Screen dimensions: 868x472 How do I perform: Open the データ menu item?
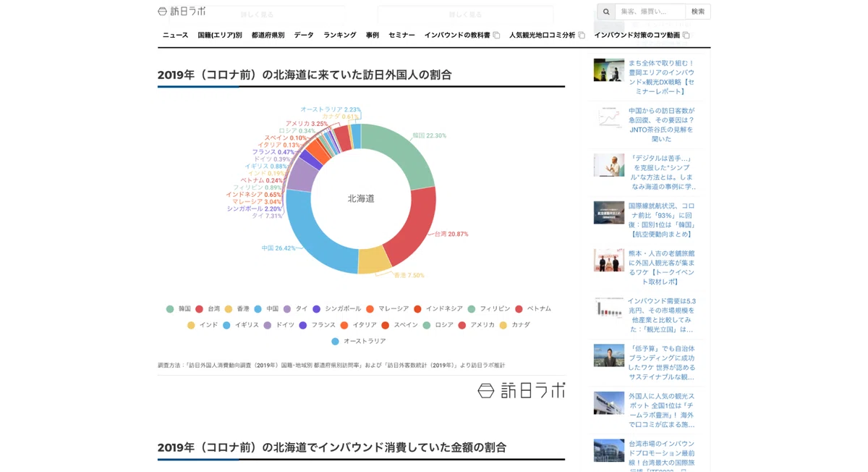(304, 35)
